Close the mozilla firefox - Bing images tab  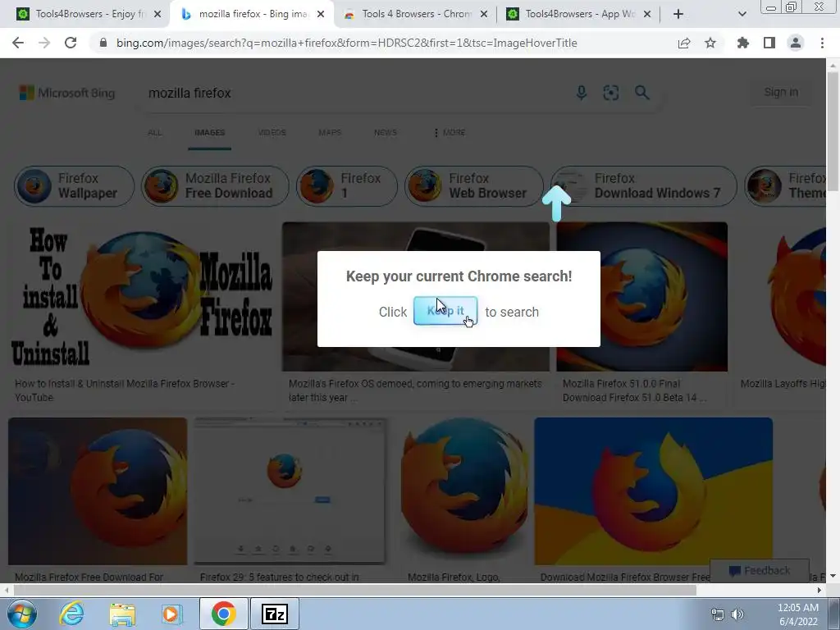[x=321, y=14]
